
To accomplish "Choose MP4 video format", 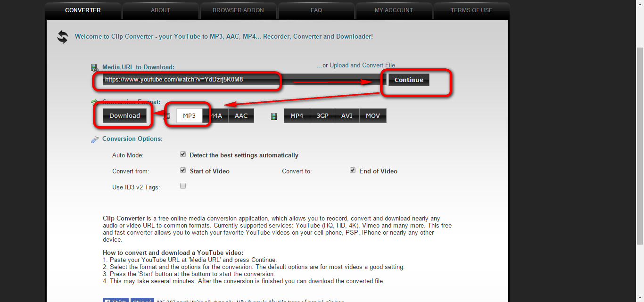I will (297, 116).
